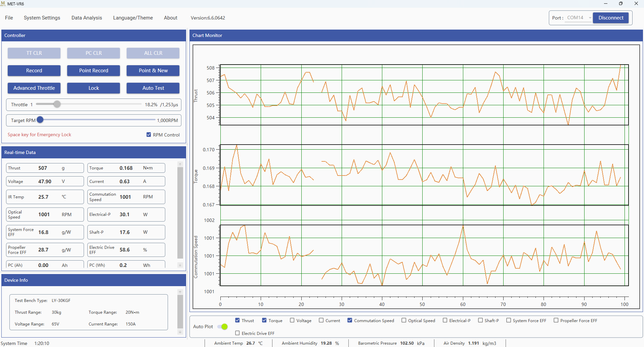Click the Propeller Force EFF value 28.7
The height and width of the screenshot is (347, 644).
coord(43,250)
